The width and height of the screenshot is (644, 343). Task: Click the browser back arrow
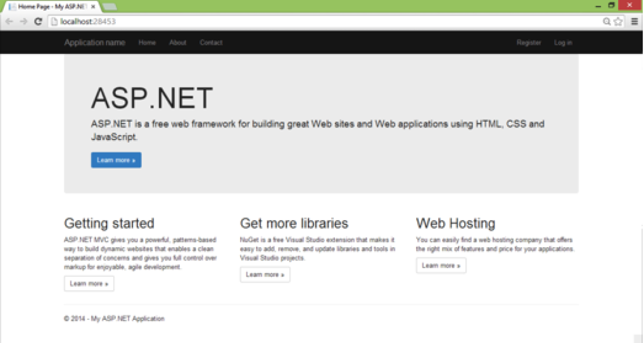click(9, 22)
